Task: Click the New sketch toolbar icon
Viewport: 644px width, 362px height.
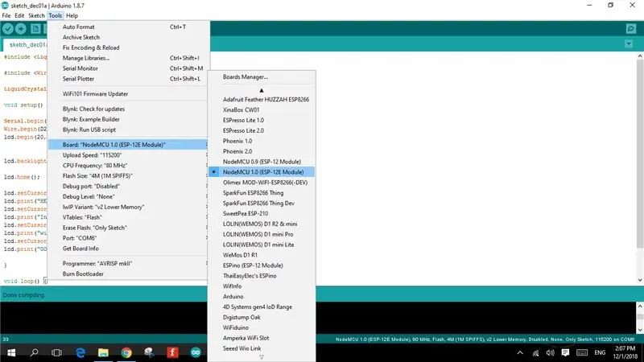Action: point(35,29)
